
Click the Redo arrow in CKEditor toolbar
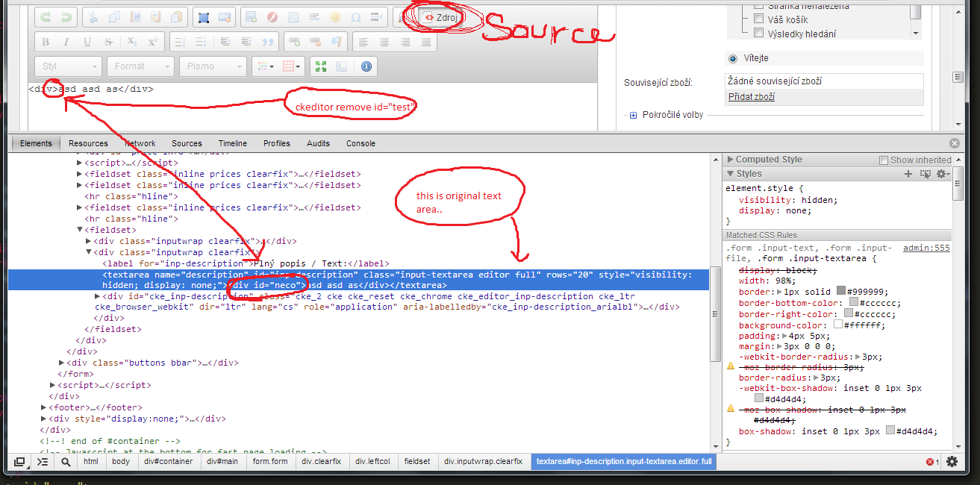click(66, 16)
